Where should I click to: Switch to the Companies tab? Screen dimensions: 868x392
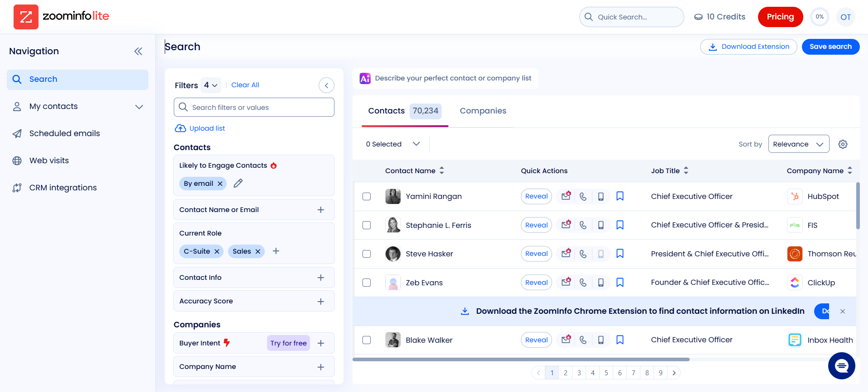[483, 111]
